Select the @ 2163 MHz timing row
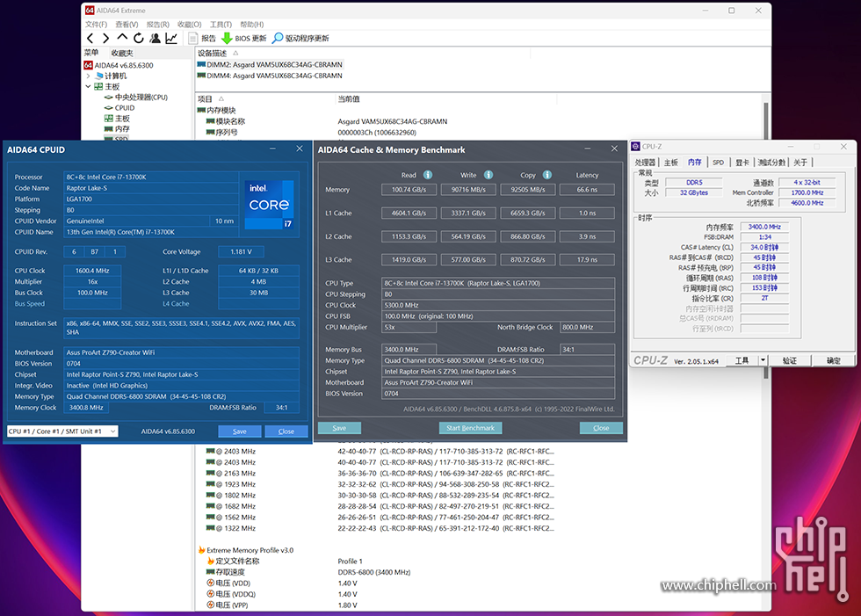The height and width of the screenshot is (616, 861). click(x=380, y=474)
